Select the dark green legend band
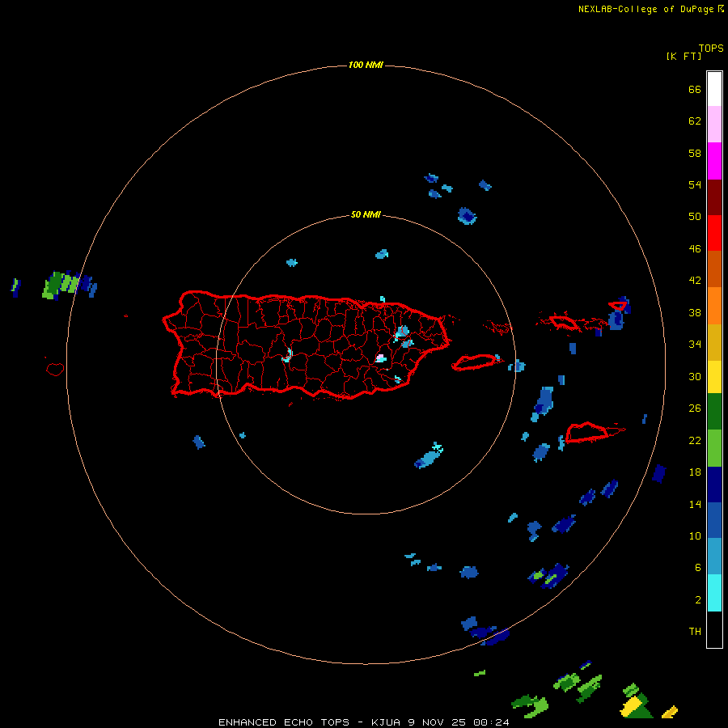Image resolution: width=728 pixels, height=728 pixels. click(x=714, y=412)
